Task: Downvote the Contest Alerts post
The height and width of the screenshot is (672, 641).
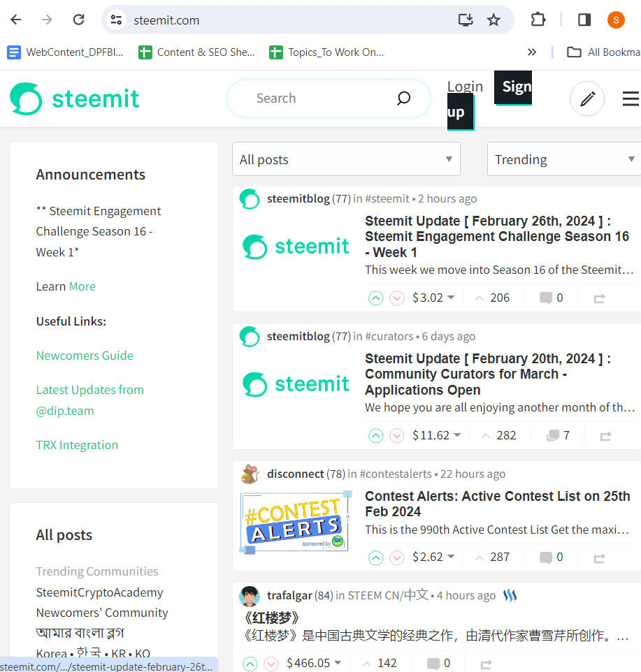Action: point(396,557)
